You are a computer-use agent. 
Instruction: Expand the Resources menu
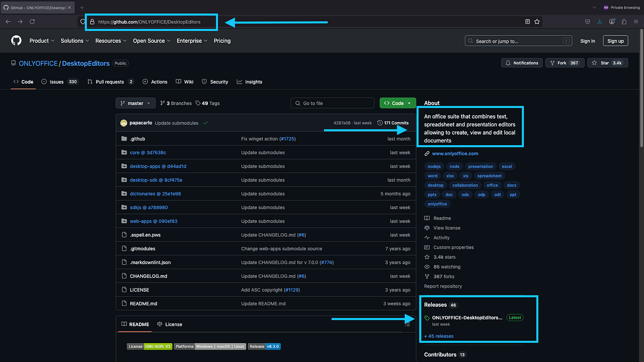(111, 41)
